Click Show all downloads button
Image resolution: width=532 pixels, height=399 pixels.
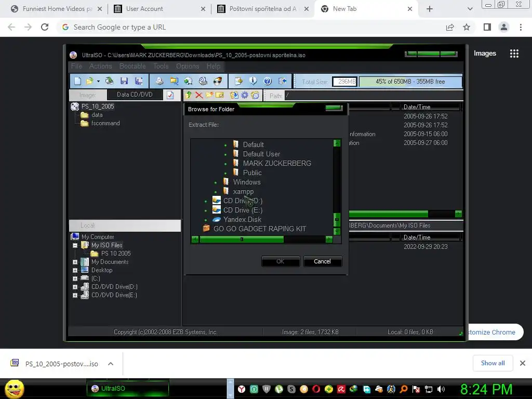[493, 363]
